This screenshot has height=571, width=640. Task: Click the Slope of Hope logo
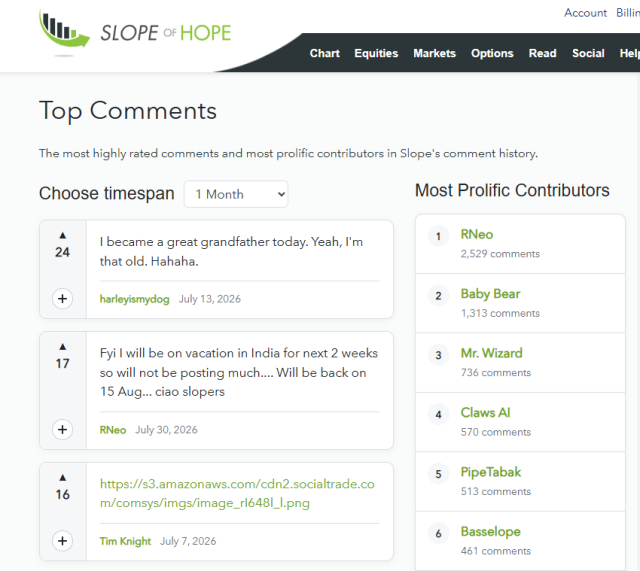(x=135, y=33)
